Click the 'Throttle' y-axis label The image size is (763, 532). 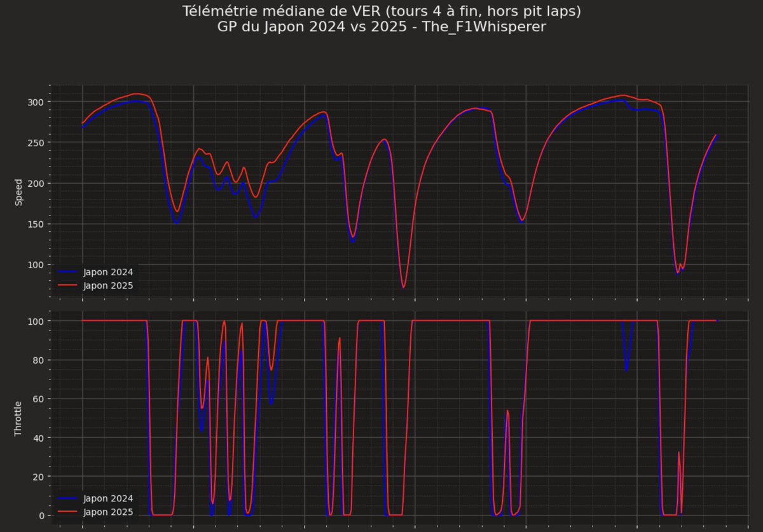click(x=18, y=418)
